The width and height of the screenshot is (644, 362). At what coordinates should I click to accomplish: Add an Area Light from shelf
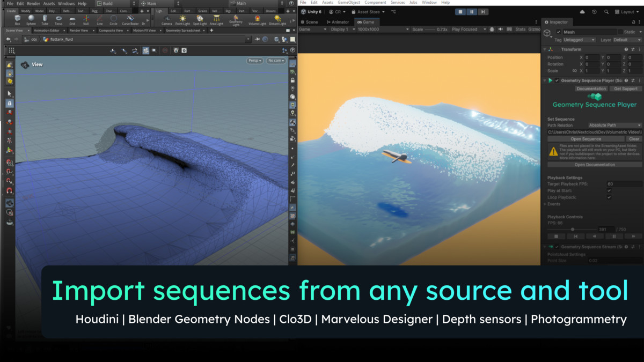coord(216,19)
